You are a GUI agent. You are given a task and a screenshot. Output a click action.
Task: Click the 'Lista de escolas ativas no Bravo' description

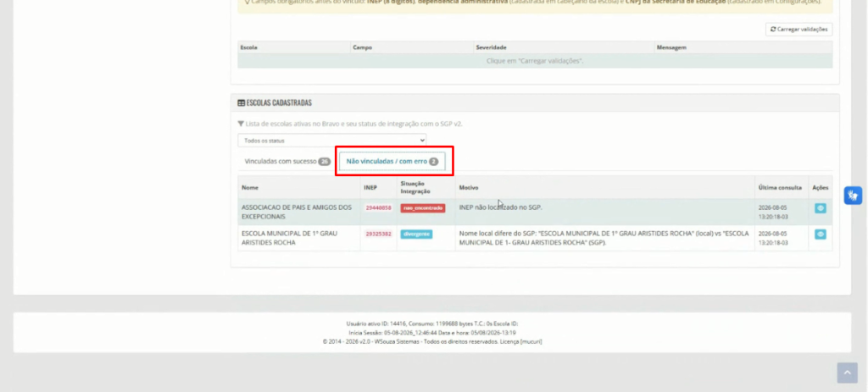tap(350, 124)
